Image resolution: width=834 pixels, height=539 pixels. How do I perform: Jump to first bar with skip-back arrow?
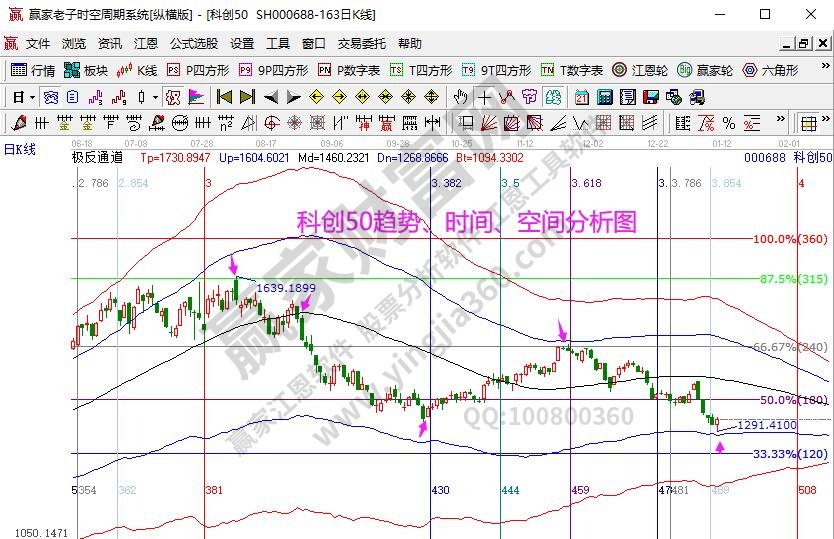point(224,97)
